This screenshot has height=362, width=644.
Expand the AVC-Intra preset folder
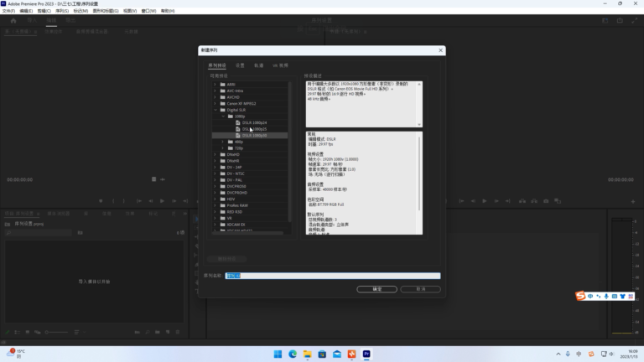pos(215,90)
